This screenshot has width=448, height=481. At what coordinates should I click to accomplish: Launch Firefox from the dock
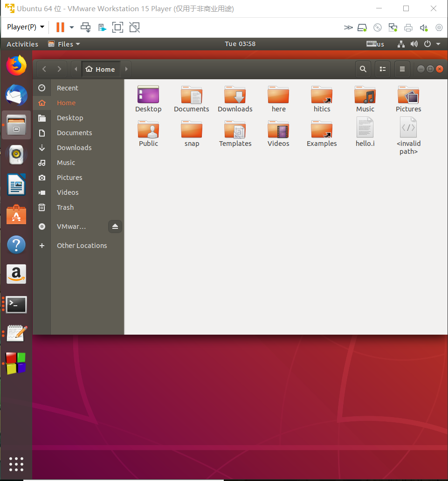point(16,65)
